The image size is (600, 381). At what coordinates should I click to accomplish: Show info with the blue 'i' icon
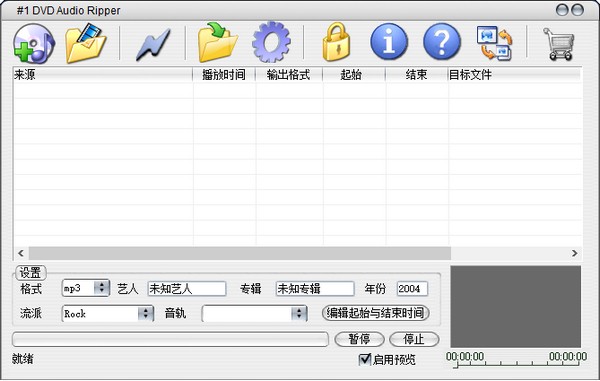389,42
